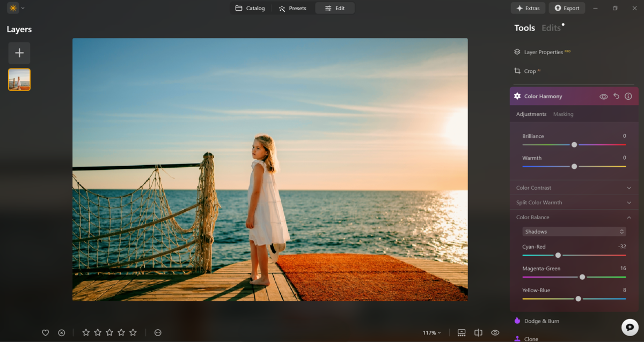Click the Cyan-Red slider handle
Image resolution: width=644 pixels, height=342 pixels.
click(558, 255)
